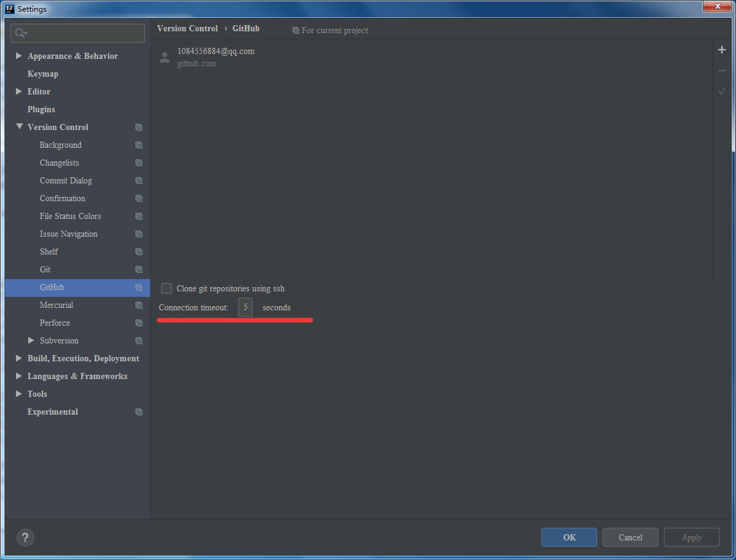The image size is (736, 560).
Task: Collapse the Version Control section
Action: (18, 127)
